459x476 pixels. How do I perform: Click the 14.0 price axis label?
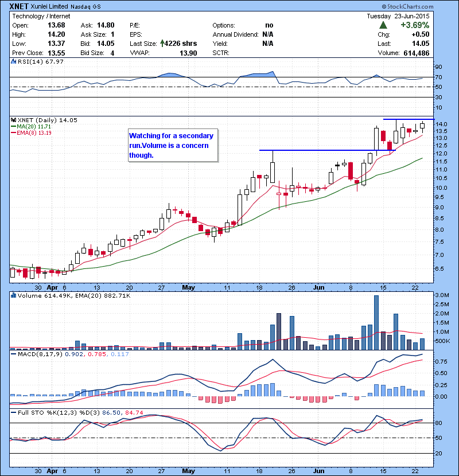coord(441,124)
